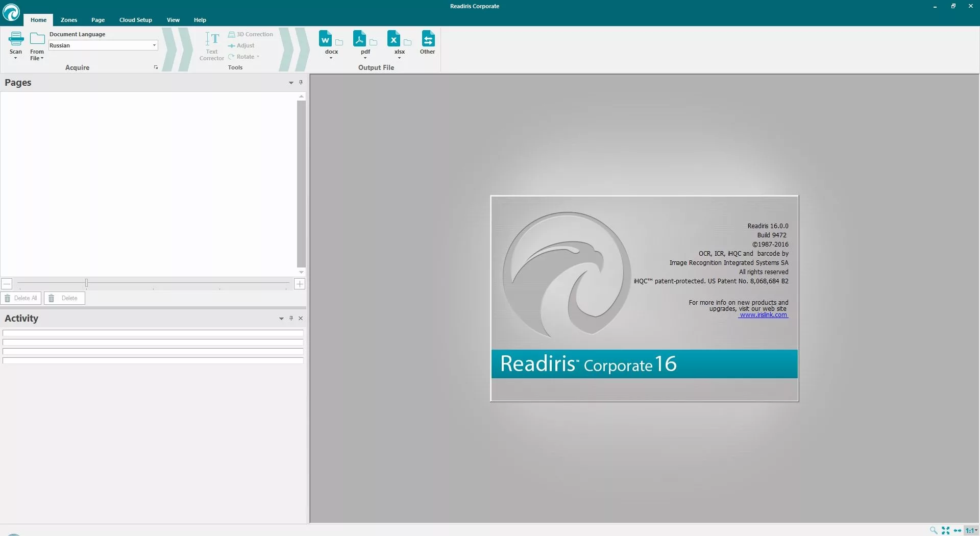The height and width of the screenshot is (536, 980).
Task: Open the Pages panel options arrow
Action: [291, 83]
